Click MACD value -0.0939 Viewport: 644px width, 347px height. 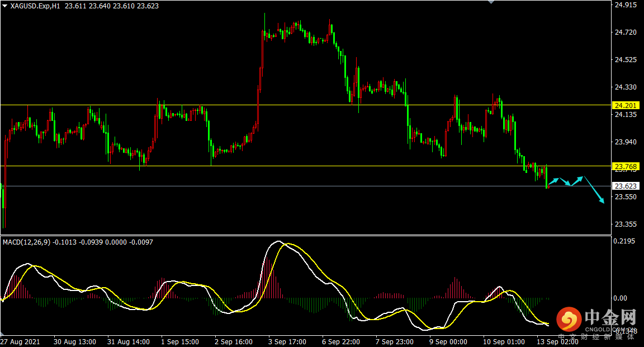point(91,242)
